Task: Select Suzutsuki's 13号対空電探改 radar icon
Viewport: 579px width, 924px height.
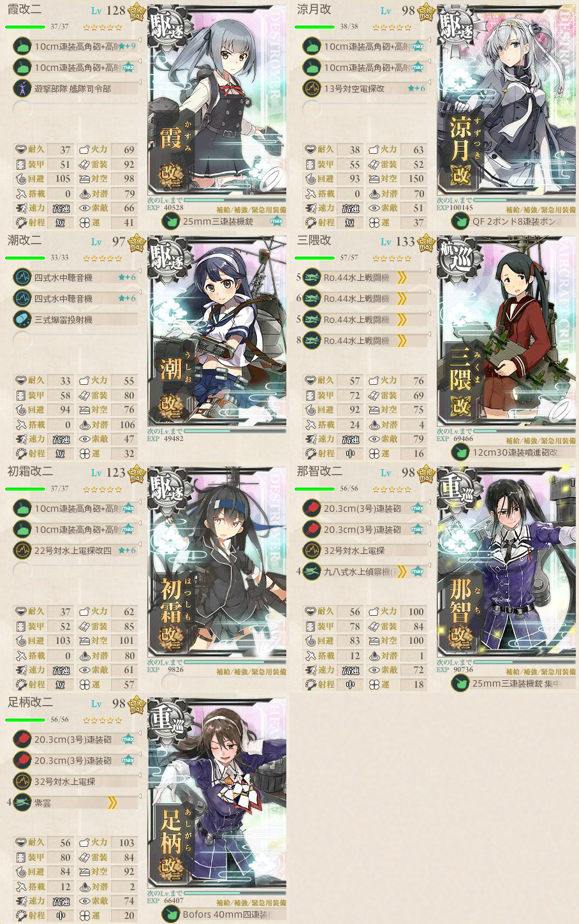Action: tap(312, 88)
